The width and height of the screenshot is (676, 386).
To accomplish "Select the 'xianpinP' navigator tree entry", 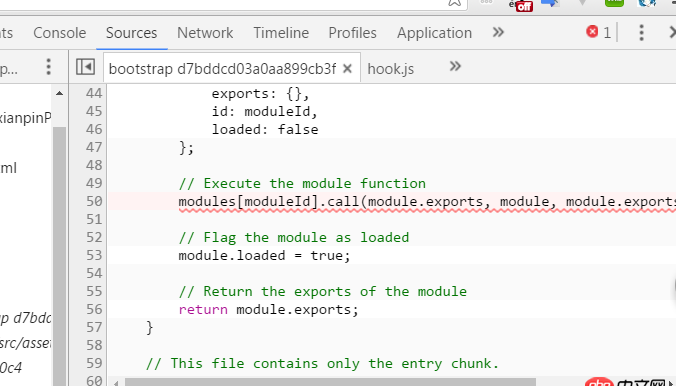I will pos(26,117).
